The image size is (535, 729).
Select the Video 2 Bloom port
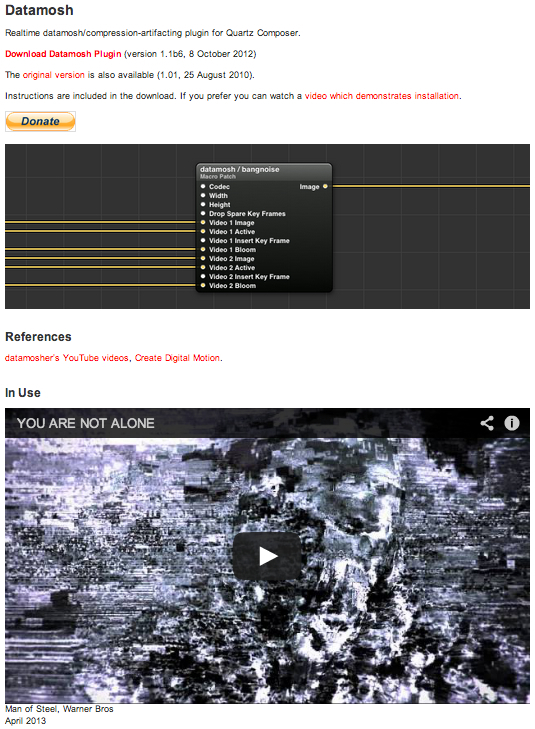203,285
